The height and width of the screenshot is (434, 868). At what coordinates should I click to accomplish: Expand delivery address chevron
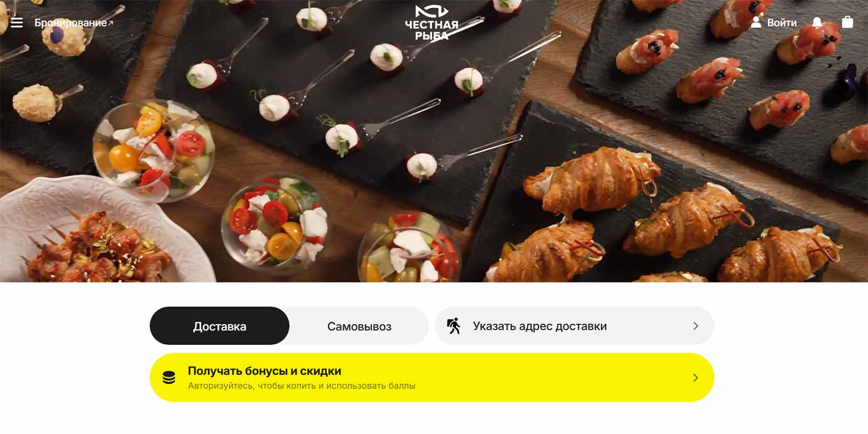695,326
